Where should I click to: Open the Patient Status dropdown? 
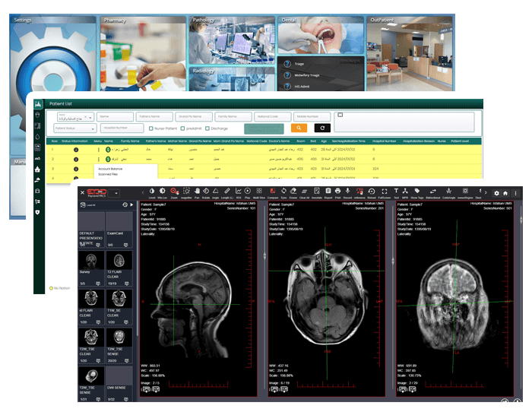[75, 128]
